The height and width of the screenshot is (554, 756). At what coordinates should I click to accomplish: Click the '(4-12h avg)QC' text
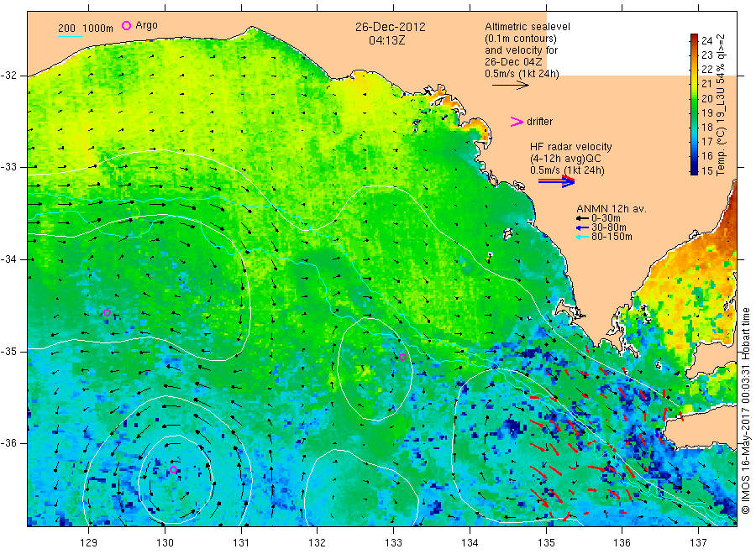click(565, 159)
